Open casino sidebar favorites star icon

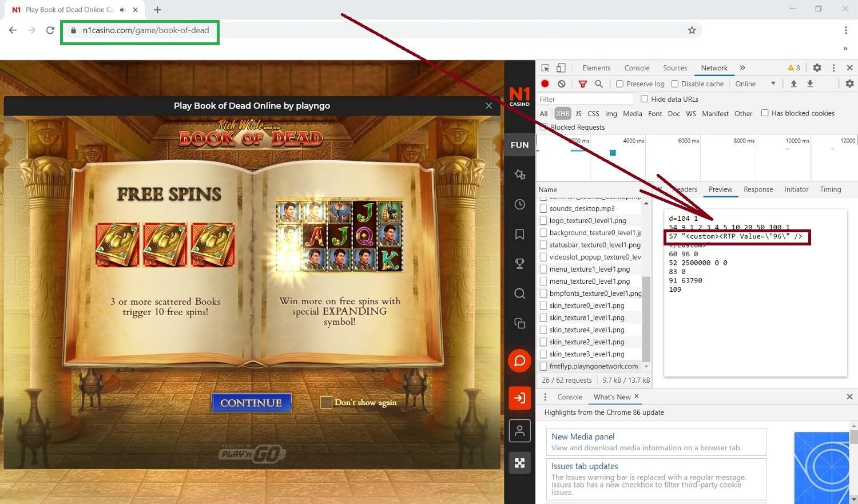point(519,174)
